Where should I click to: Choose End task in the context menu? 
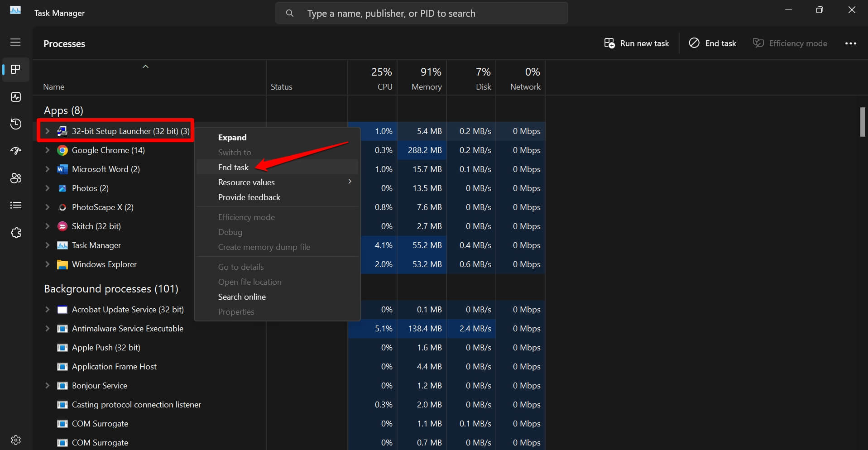277,168
